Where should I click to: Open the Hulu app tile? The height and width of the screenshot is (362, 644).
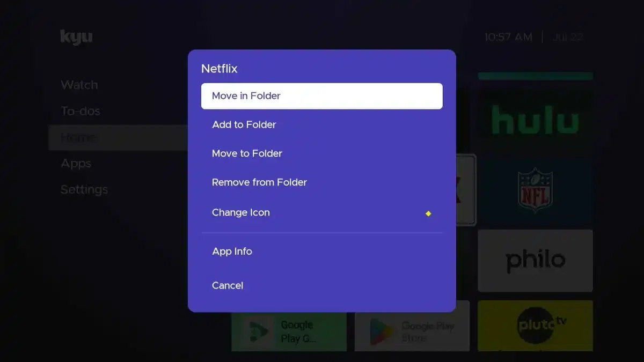click(535, 119)
